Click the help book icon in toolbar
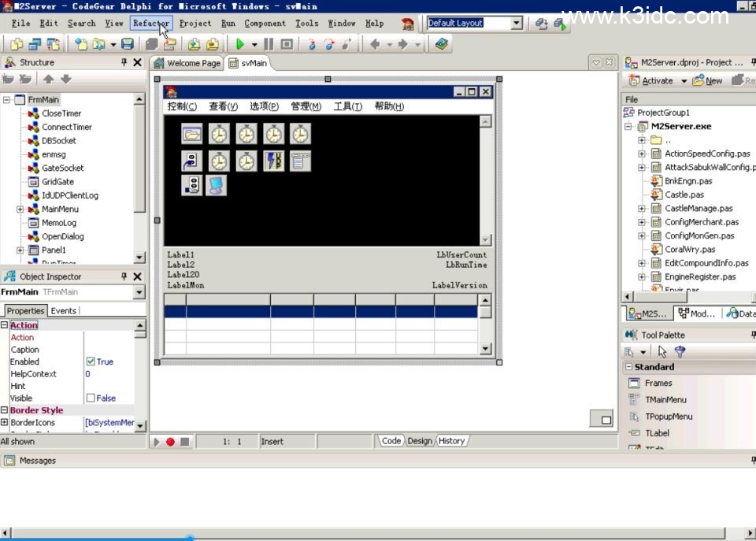Image resolution: width=756 pixels, height=541 pixels. point(442,45)
